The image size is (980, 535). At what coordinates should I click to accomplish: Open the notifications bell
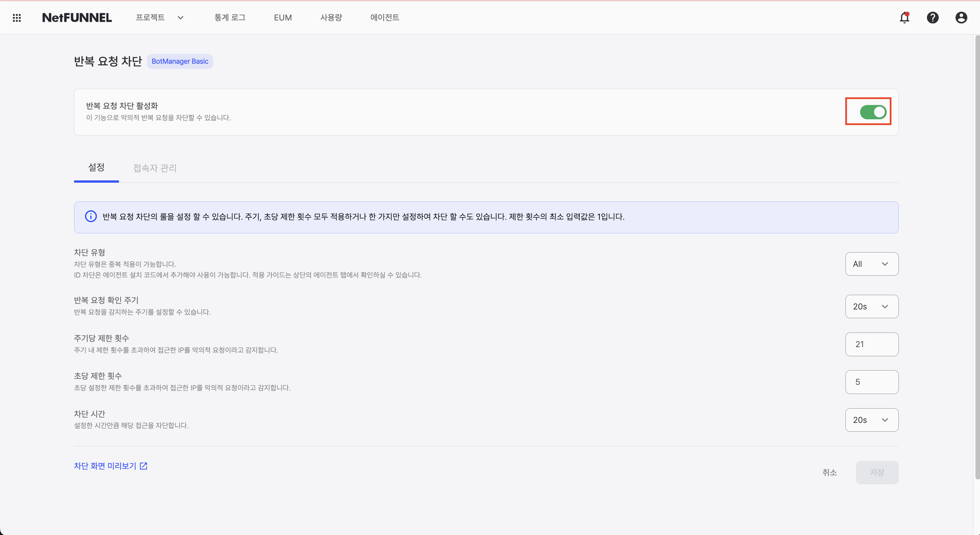[904, 18]
